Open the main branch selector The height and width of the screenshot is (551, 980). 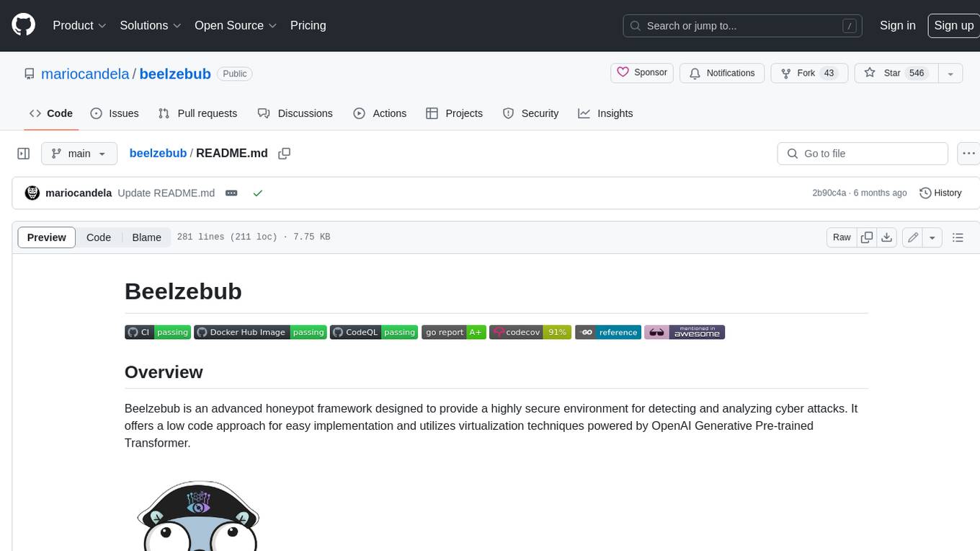(x=79, y=154)
